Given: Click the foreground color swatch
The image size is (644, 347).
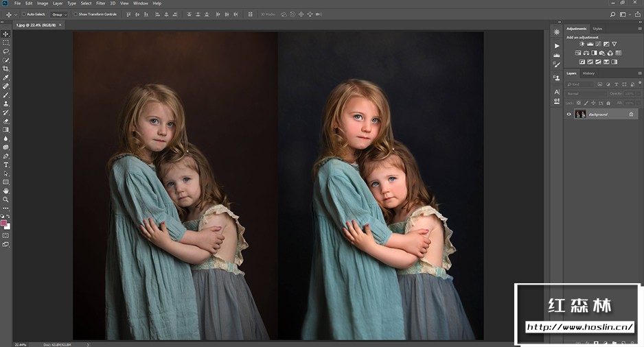Looking at the screenshot, I should (x=3, y=223).
